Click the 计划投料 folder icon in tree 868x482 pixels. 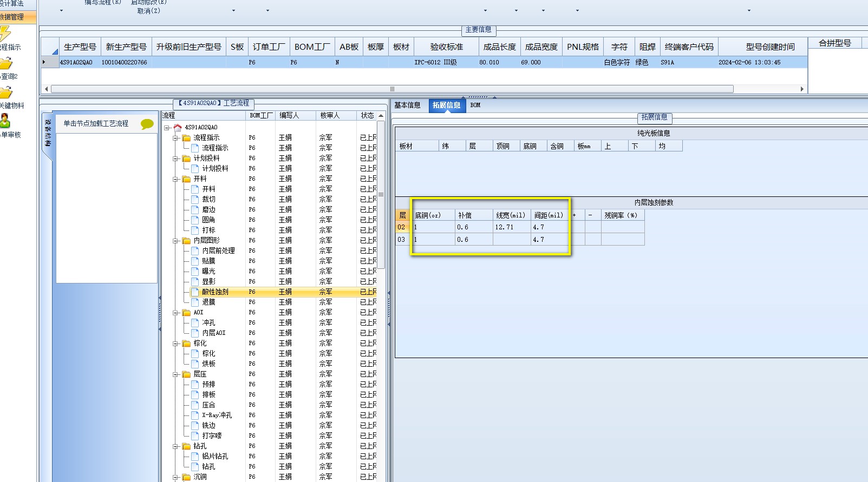point(187,159)
